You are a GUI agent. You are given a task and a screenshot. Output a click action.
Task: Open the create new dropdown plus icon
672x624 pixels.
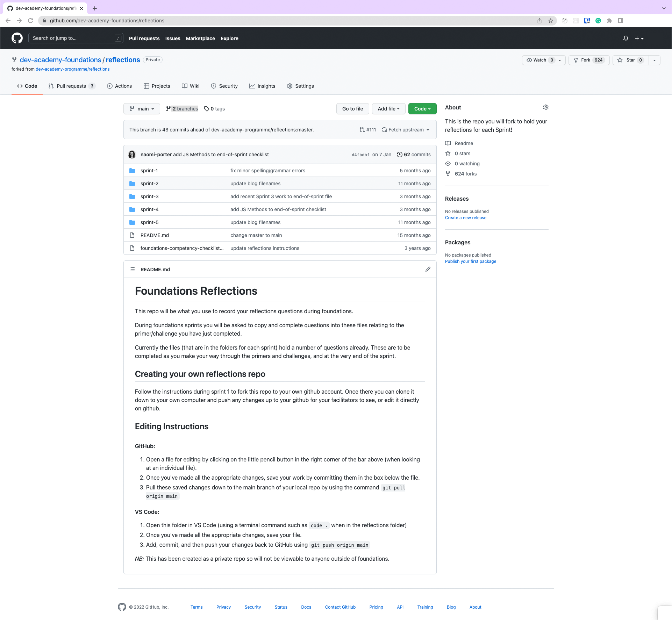636,38
